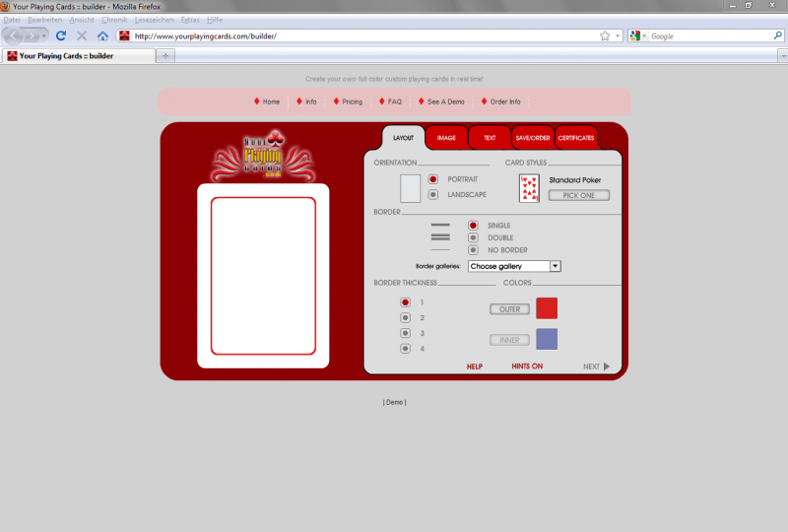Open the Ansicht menu

tap(82, 20)
